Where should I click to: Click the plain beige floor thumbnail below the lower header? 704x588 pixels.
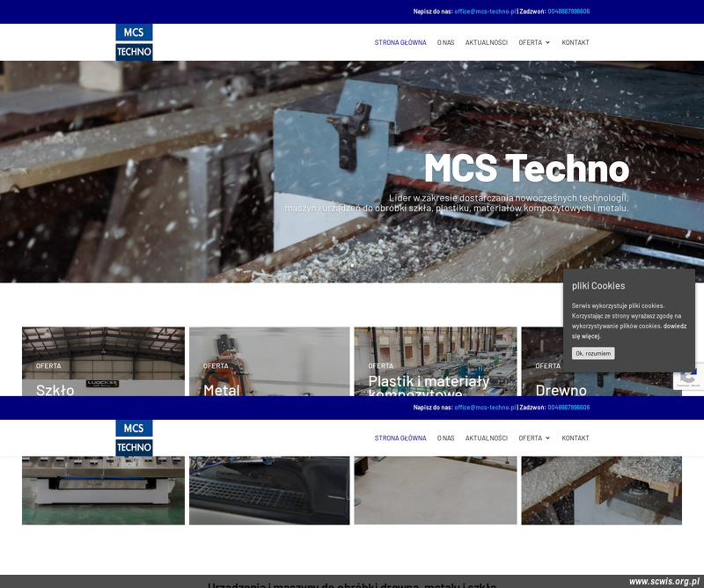(x=436, y=490)
